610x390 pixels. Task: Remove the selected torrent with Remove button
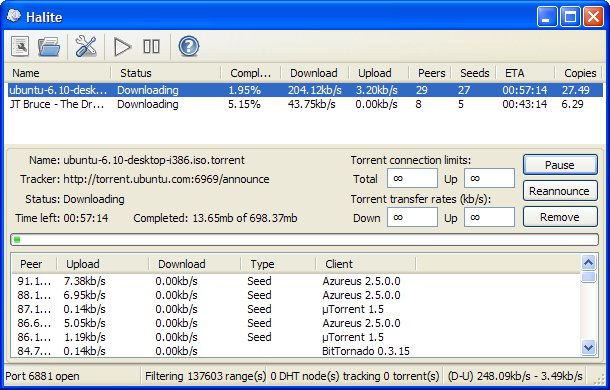560,216
